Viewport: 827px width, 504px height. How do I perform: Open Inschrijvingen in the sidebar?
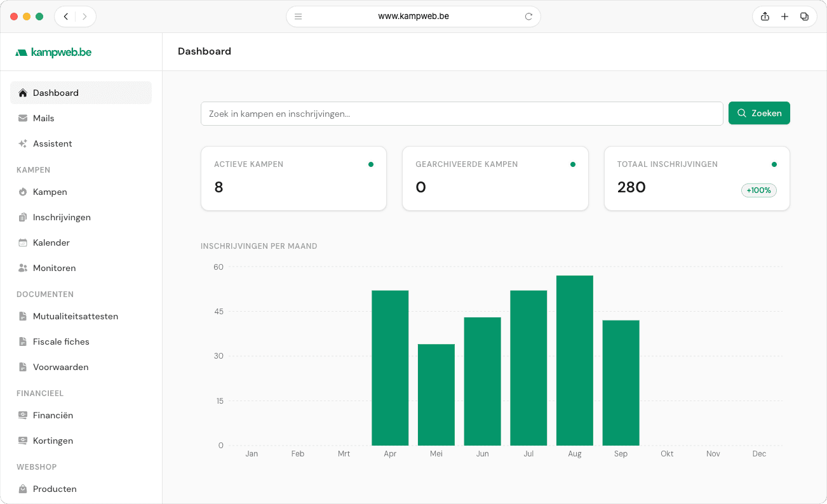point(81,217)
